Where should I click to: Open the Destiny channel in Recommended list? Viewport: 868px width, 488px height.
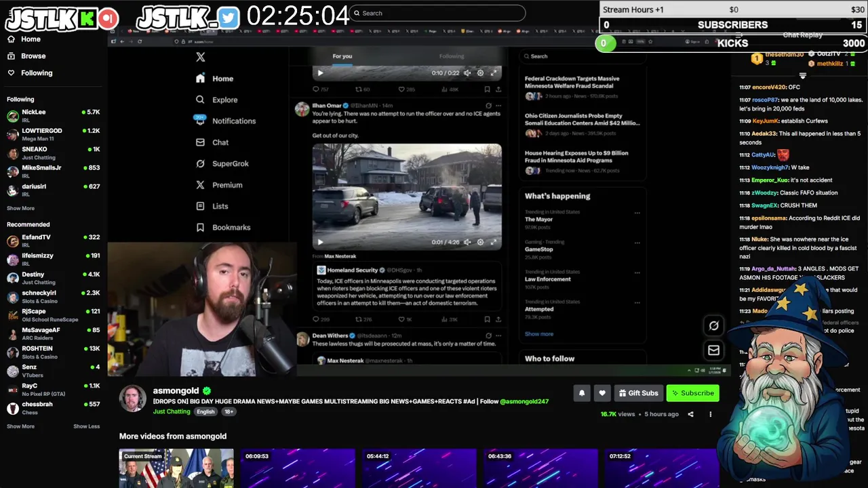tap(53, 278)
